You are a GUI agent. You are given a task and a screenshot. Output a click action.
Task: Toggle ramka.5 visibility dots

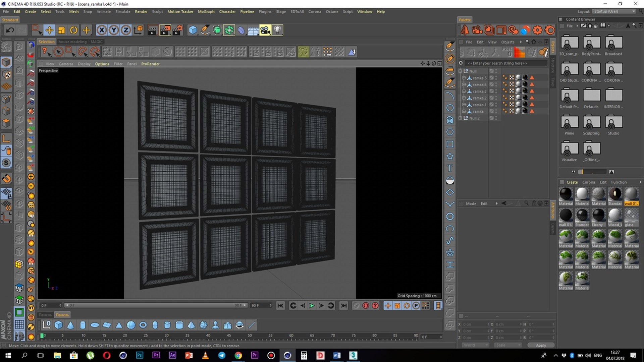[x=496, y=78]
